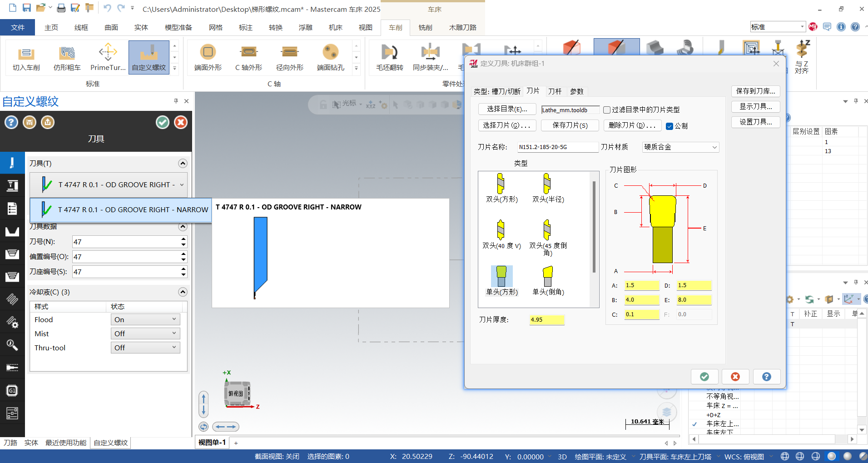Image resolution: width=868 pixels, height=463 pixels.
Task: Open the tool page icon in left sidebar
Action: pos(12,163)
